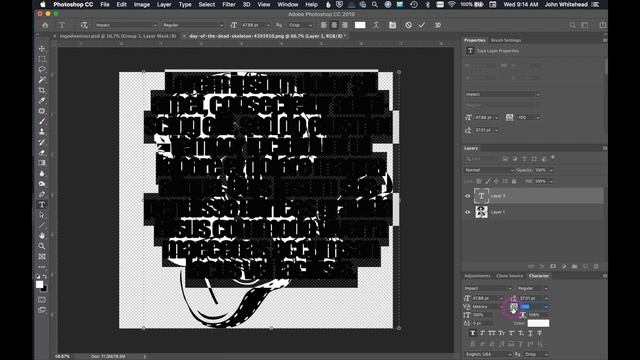Select the Clone Stamp tool

(42, 132)
